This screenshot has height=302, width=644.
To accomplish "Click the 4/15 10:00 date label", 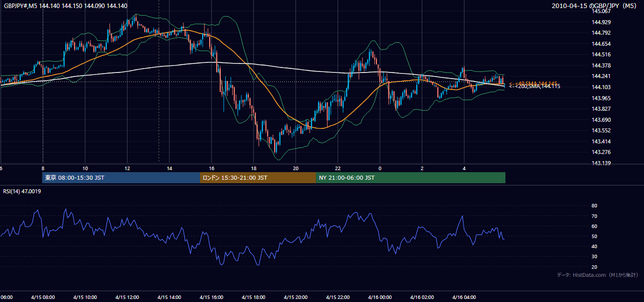I will [x=85, y=297].
